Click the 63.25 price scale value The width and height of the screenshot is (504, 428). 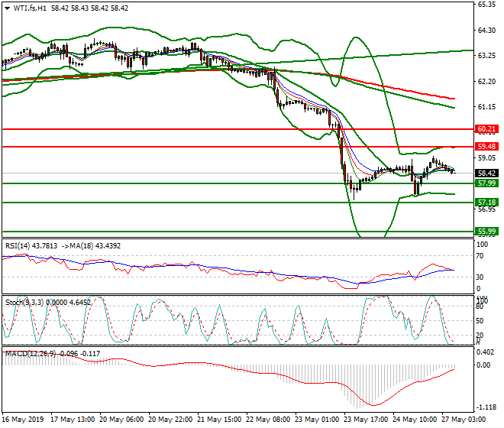coord(486,56)
